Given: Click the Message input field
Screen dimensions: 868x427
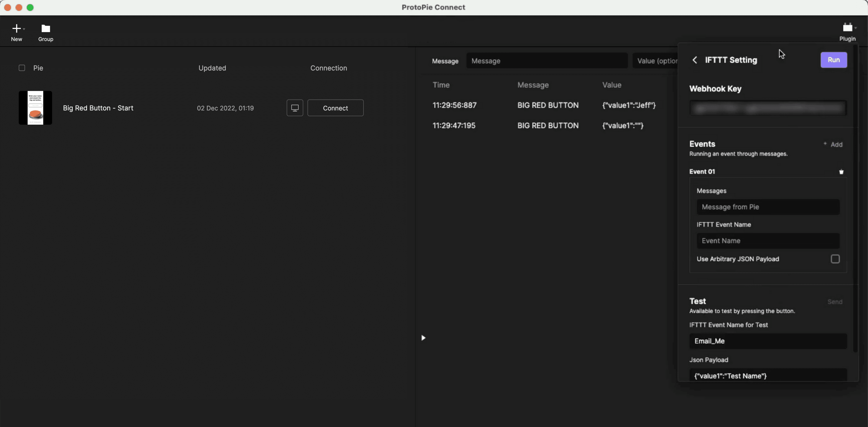Looking at the screenshot, I should tap(547, 61).
